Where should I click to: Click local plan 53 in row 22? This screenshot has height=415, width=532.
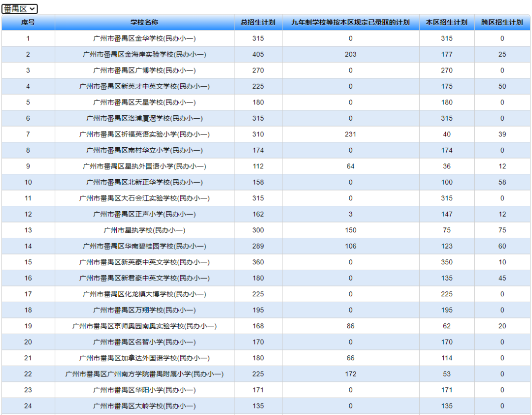click(x=446, y=374)
